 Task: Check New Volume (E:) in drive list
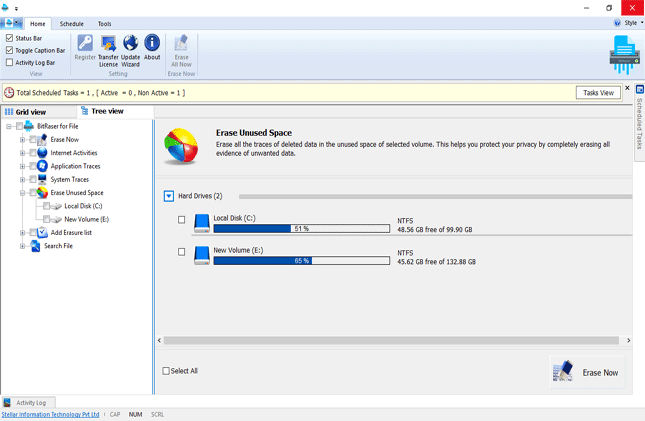click(x=181, y=252)
